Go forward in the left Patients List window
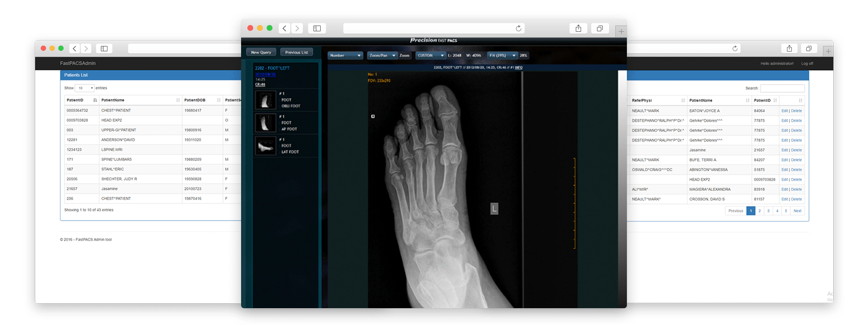 click(86, 48)
